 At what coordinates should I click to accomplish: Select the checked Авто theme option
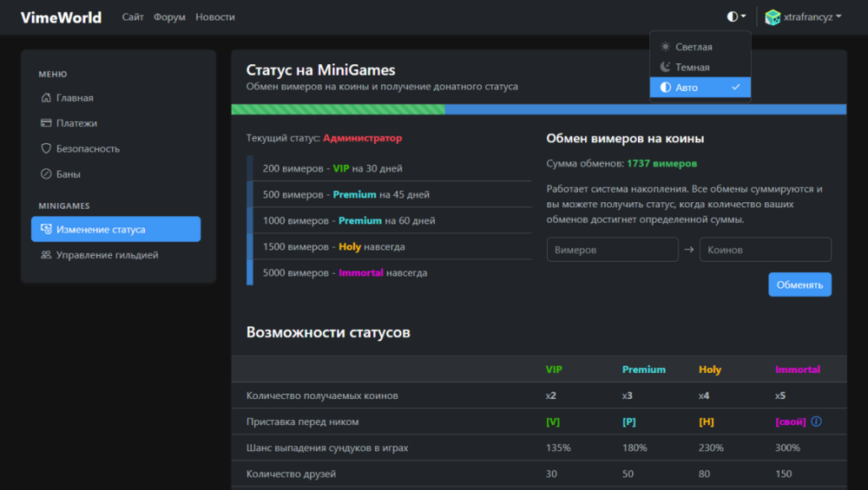coord(700,88)
